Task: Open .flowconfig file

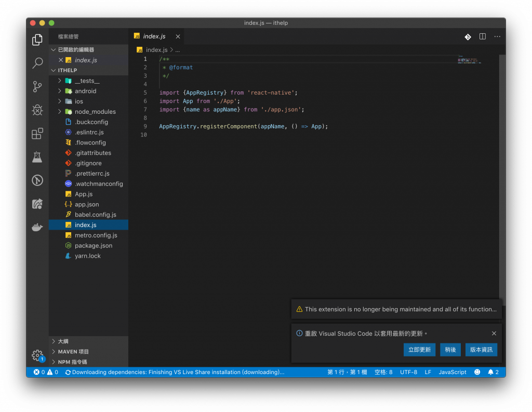Action: pyautogui.click(x=88, y=142)
